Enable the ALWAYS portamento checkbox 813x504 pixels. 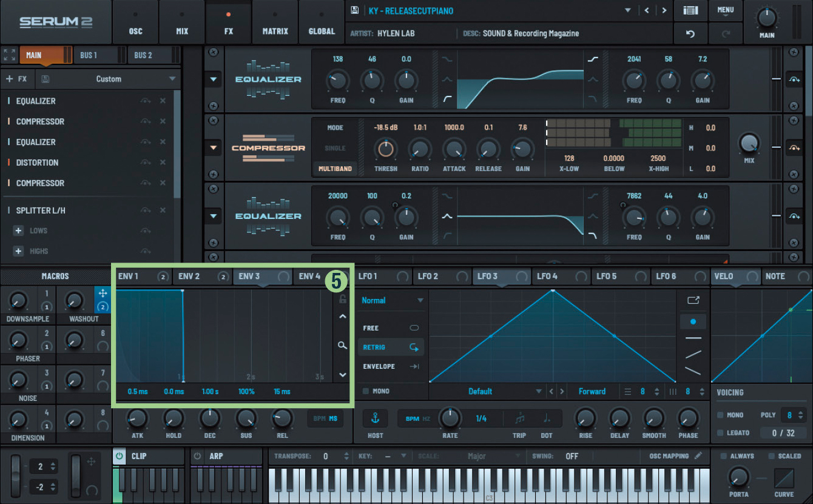point(723,456)
